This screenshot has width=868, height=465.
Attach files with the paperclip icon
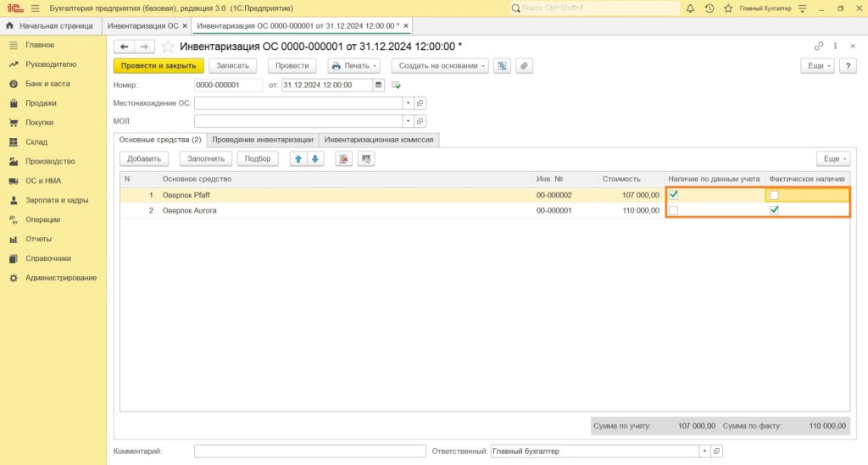tap(524, 66)
